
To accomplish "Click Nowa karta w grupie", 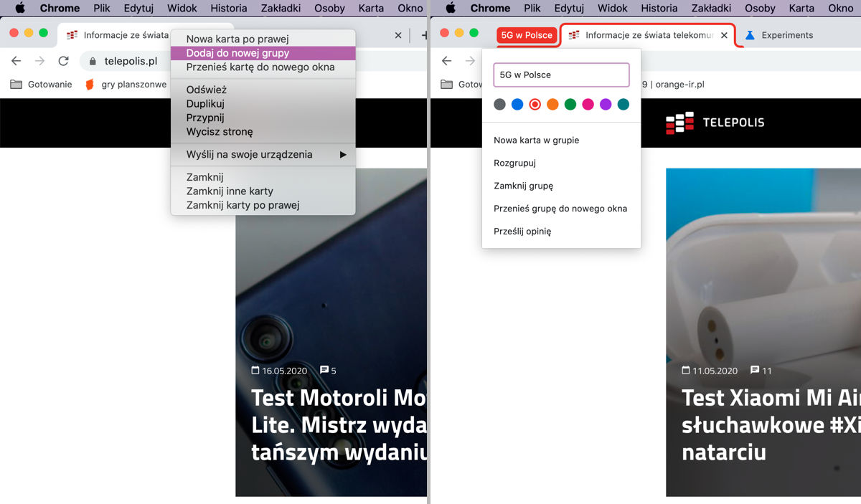I will [536, 140].
